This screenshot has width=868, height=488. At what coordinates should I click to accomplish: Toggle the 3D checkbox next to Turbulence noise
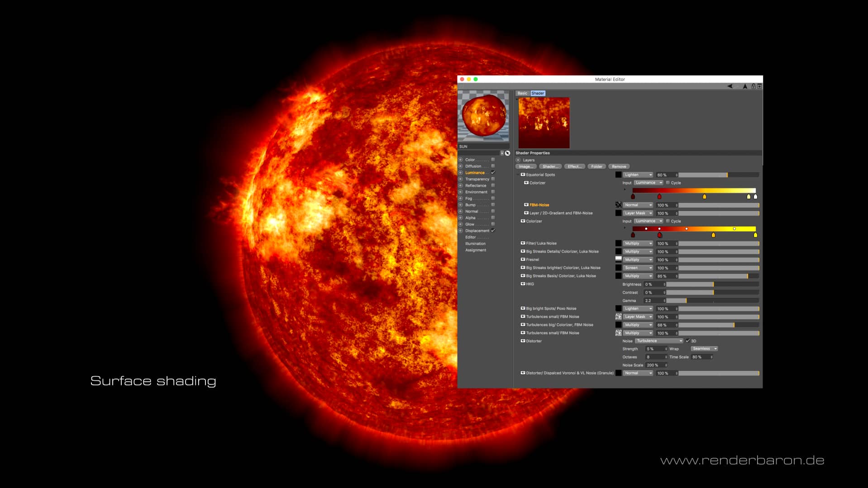(688, 341)
